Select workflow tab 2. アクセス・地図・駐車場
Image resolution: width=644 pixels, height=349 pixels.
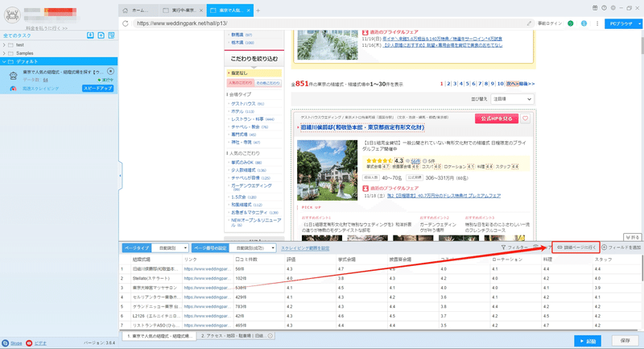236,336
